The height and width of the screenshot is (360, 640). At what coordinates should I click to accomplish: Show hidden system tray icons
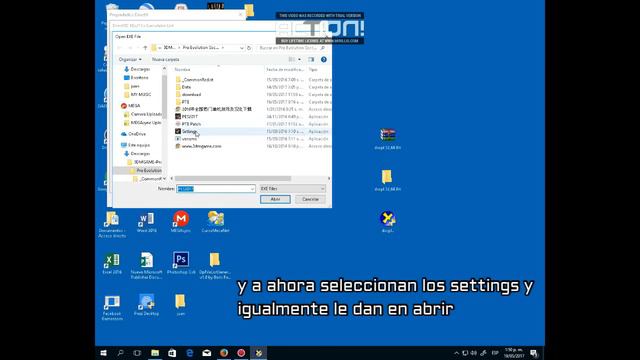[x=456, y=353]
